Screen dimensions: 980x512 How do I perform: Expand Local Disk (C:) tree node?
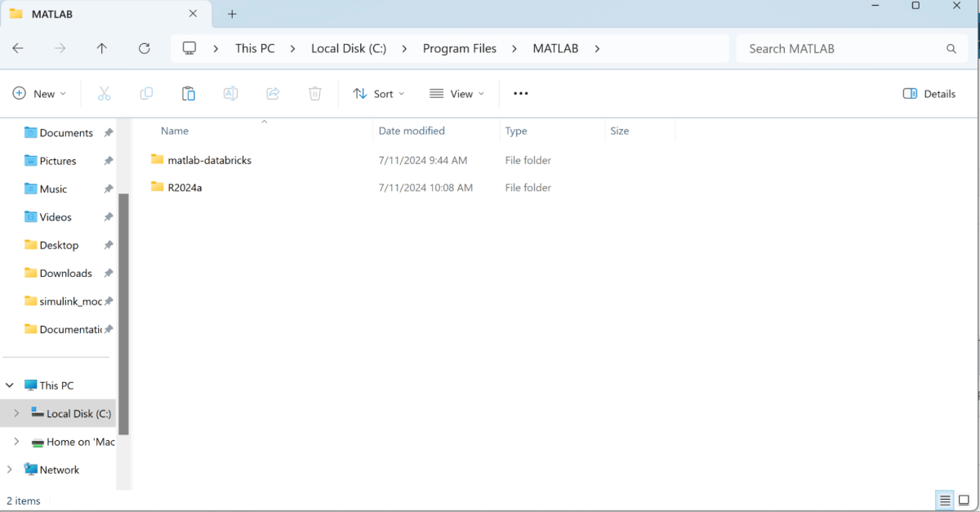(16, 414)
